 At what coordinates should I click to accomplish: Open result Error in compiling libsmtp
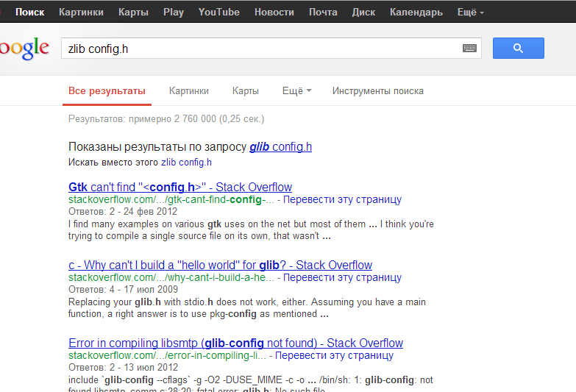[235, 343]
